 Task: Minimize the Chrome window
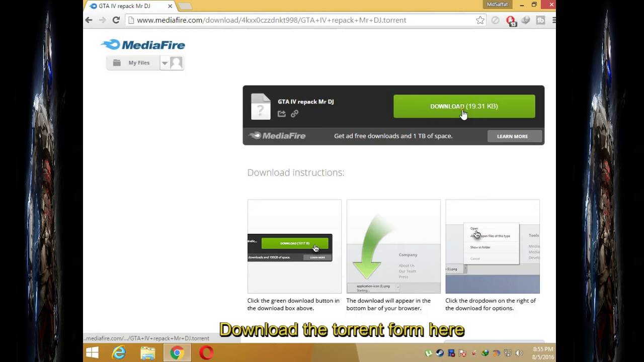(x=521, y=5)
